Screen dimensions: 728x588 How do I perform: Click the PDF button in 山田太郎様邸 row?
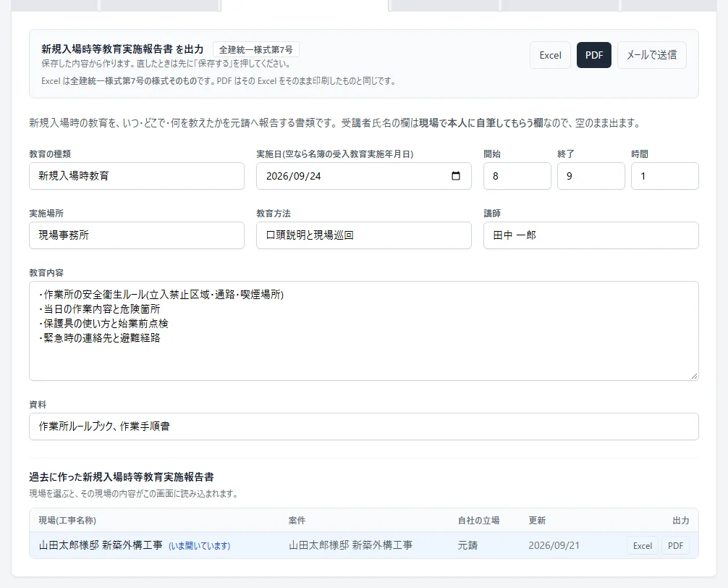point(675,546)
